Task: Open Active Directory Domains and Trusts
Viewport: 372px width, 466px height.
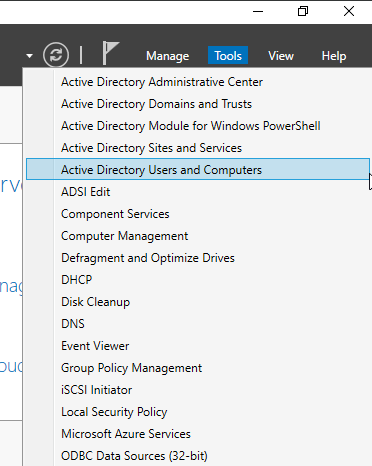Action: [156, 104]
